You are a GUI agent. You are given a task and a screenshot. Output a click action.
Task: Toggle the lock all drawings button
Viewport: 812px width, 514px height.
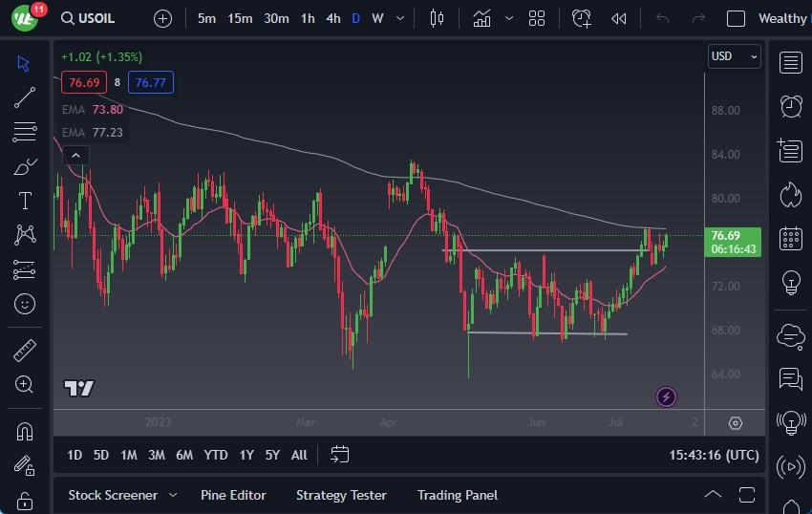click(25, 500)
